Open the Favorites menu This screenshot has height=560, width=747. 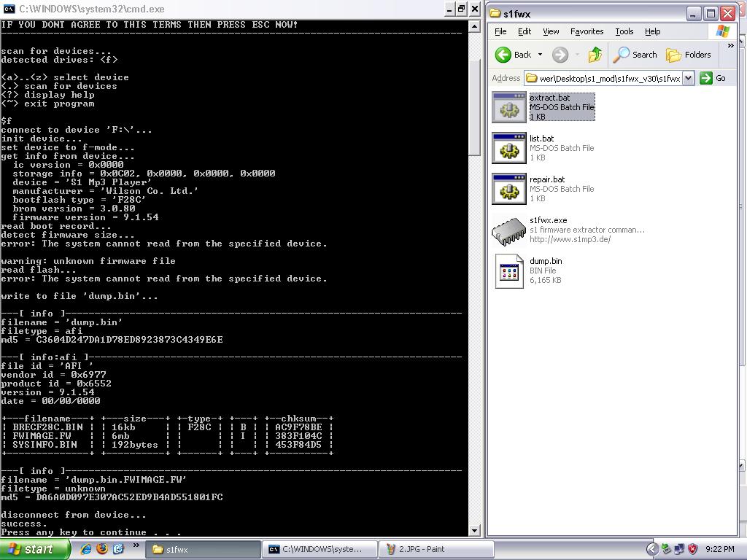587,31
